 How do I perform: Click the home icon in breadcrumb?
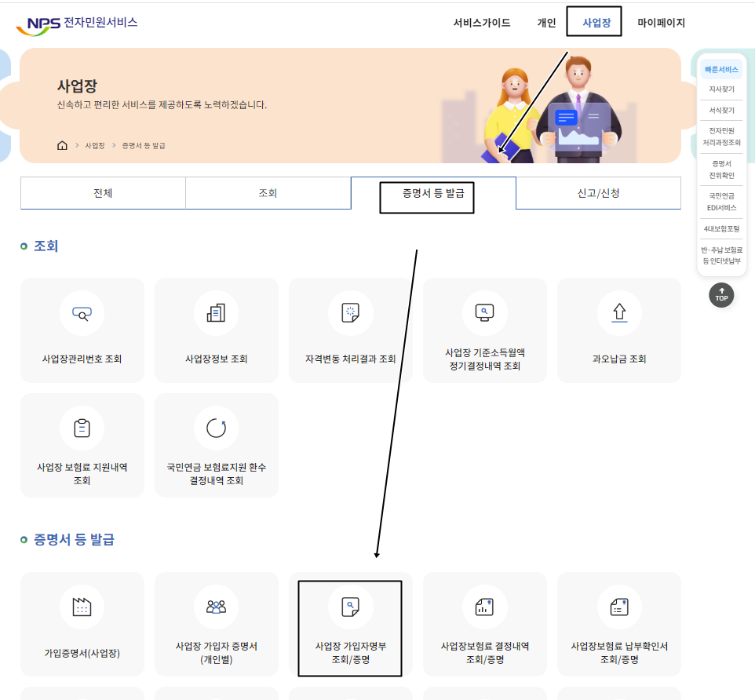point(62,145)
